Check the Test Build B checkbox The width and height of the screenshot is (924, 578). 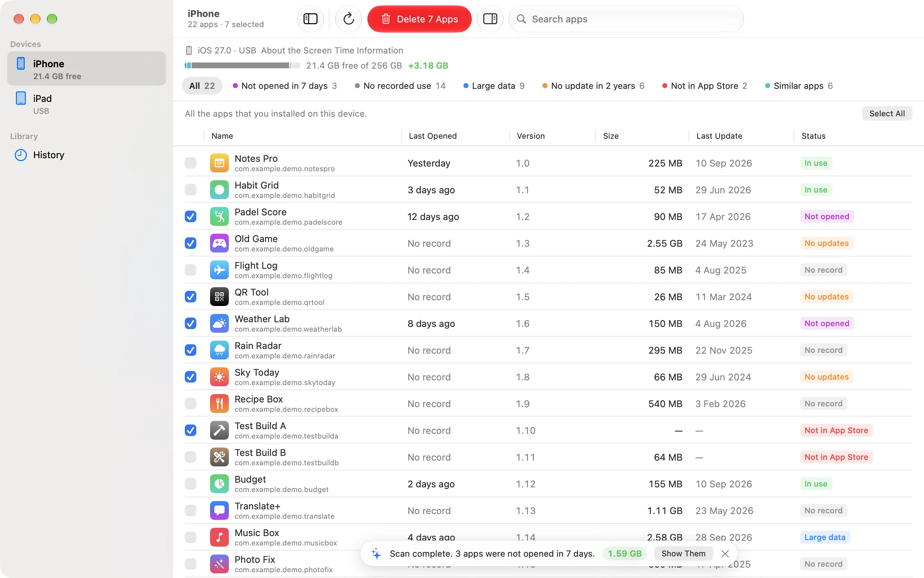coord(191,458)
